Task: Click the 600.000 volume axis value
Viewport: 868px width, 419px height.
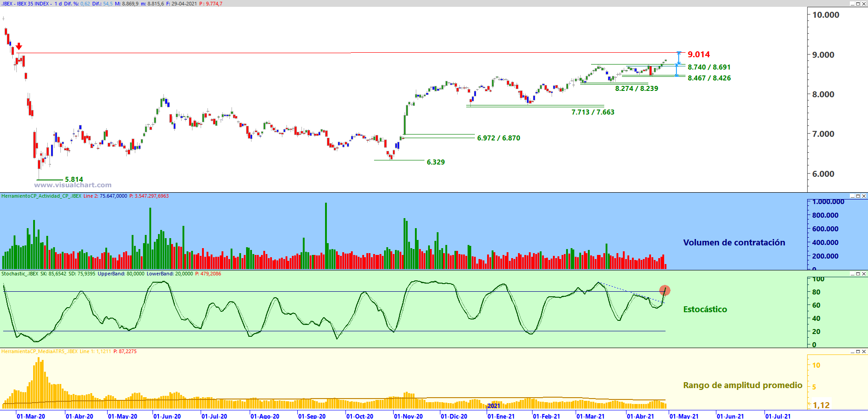Action: tap(825, 229)
